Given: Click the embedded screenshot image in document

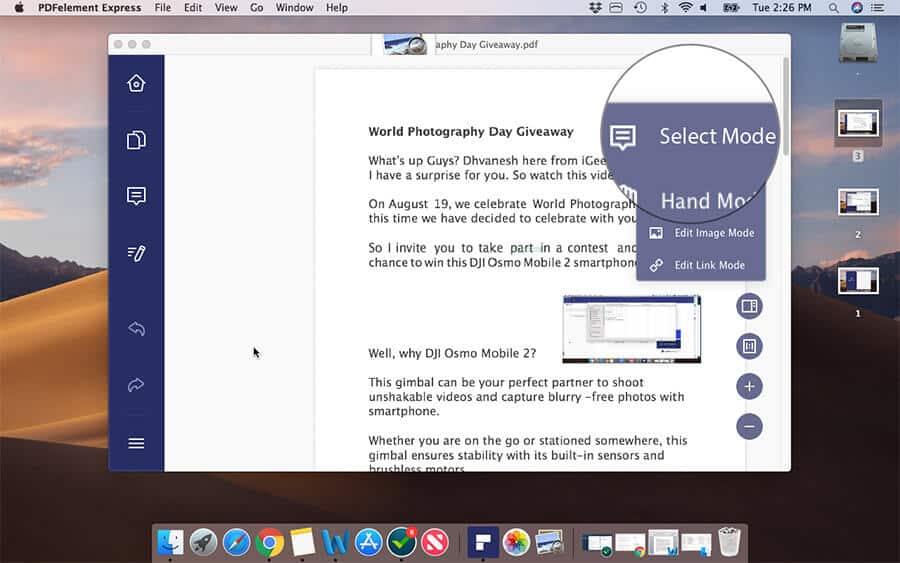Looking at the screenshot, I should (x=631, y=329).
